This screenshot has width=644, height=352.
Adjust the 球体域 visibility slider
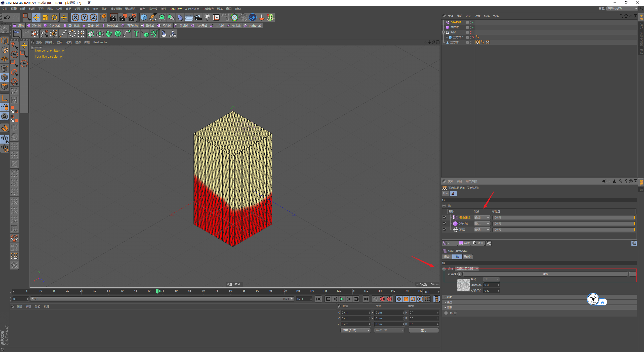[x=563, y=224]
